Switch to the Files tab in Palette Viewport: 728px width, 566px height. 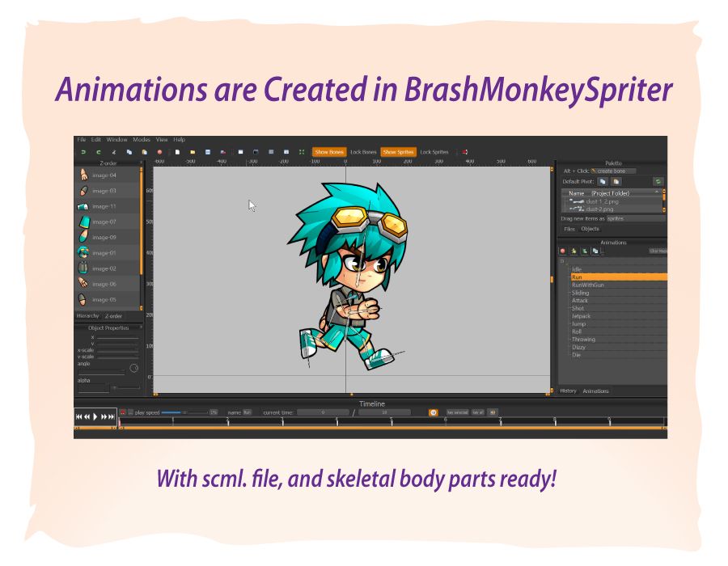click(569, 229)
